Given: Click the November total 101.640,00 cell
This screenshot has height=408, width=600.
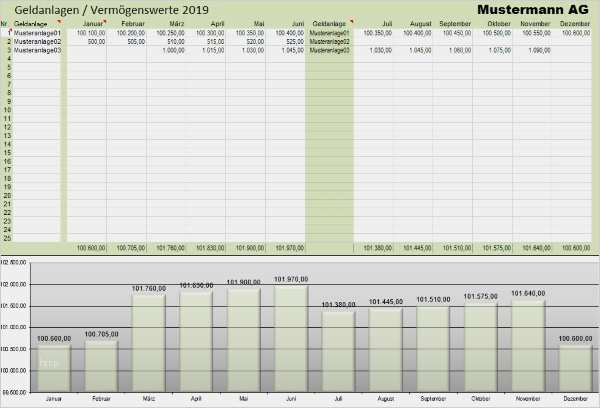Looking at the screenshot, I should click(534, 247).
